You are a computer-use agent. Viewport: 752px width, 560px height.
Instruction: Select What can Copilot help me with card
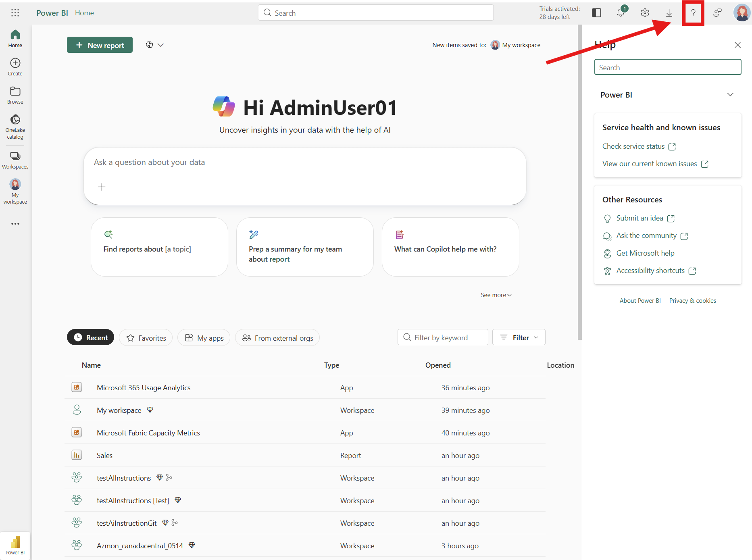pyautogui.click(x=450, y=247)
